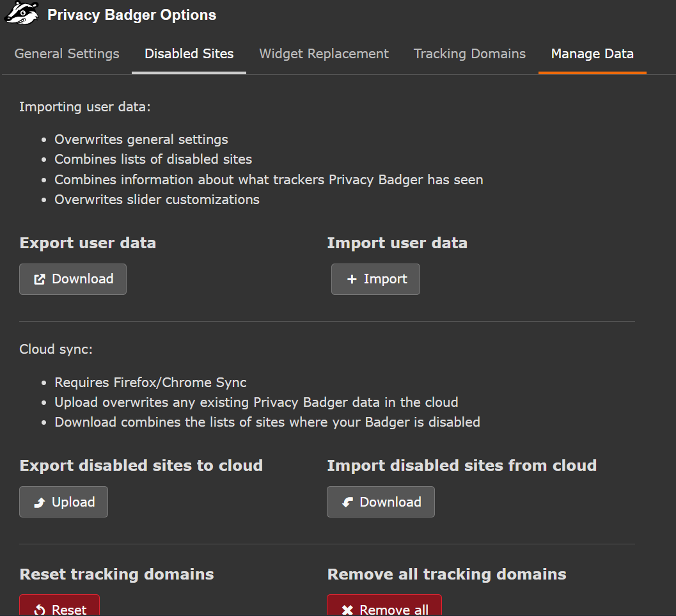Click 'Upload overwrites any existing' bullet text
The width and height of the screenshot is (676, 616).
click(x=256, y=402)
